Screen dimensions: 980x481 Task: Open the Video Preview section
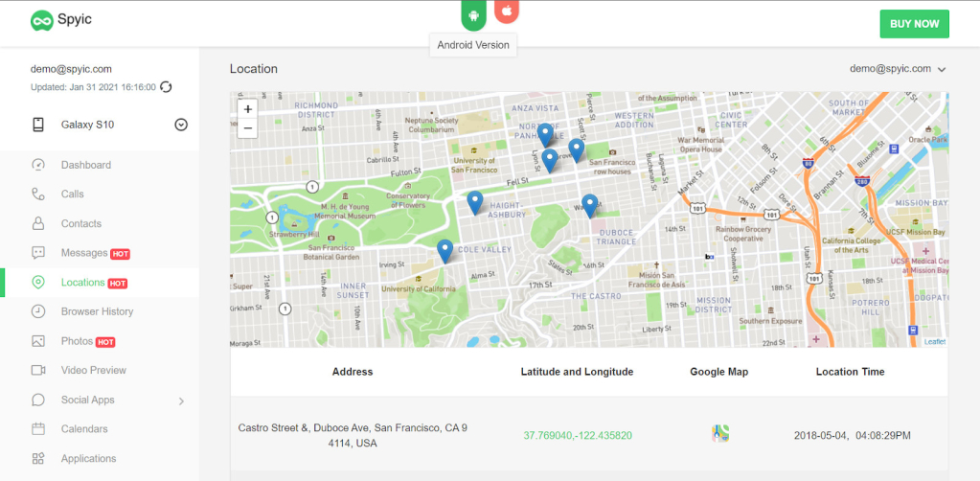[94, 370]
